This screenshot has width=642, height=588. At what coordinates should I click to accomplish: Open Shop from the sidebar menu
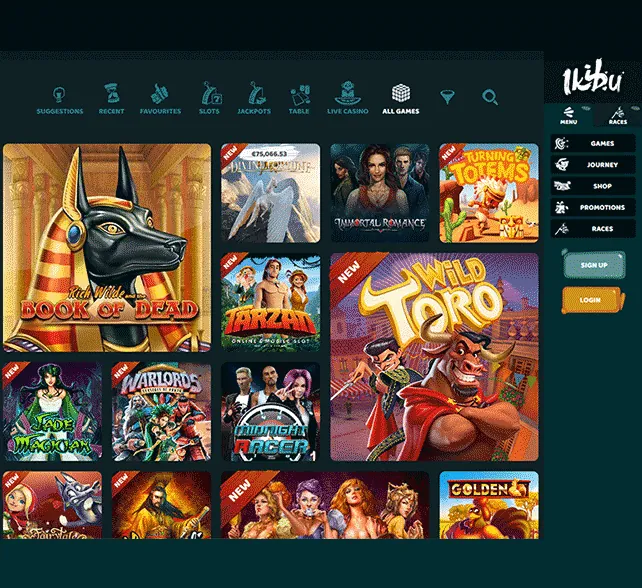pos(593,186)
